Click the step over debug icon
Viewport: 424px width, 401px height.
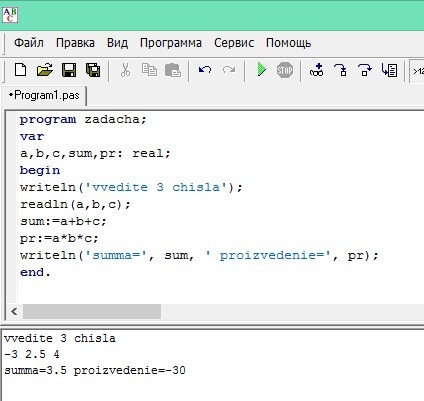point(365,70)
